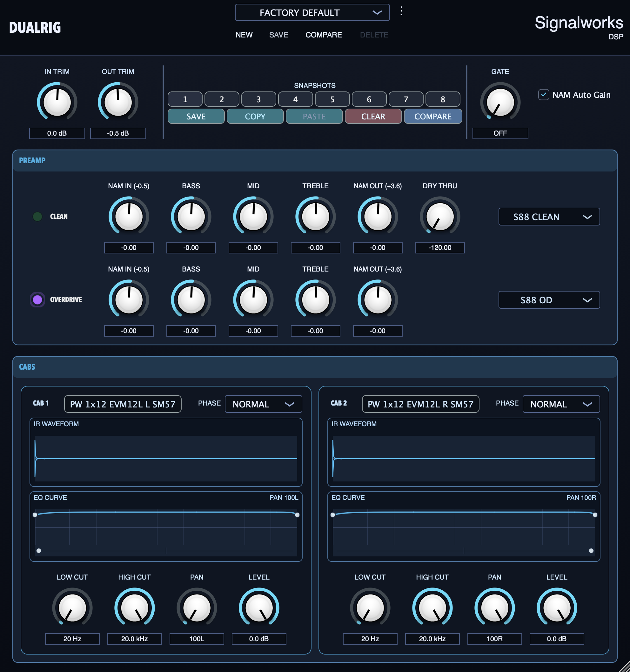Click Cab 1 LOW CUT knob
Viewport: 630px width, 672px height.
72,608
